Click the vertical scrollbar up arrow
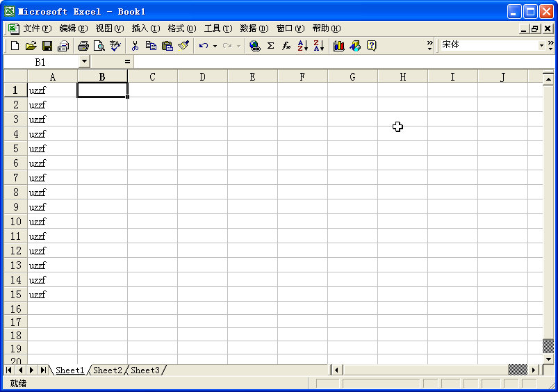The height and width of the screenshot is (392, 558). [548, 79]
